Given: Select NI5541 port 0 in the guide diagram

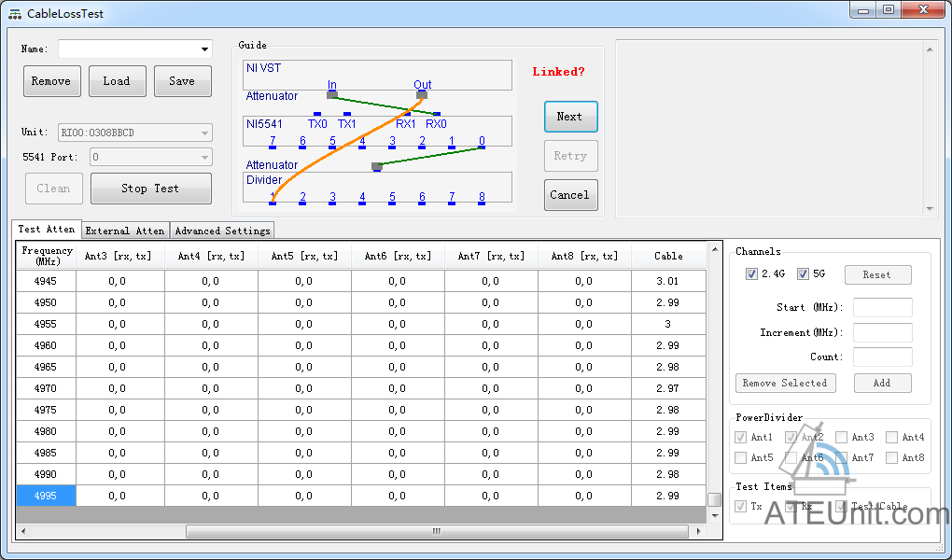Looking at the screenshot, I should click(482, 143).
